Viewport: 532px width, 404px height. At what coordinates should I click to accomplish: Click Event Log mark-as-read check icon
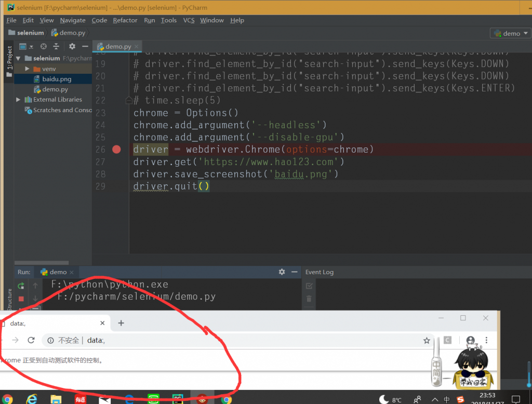309,286
